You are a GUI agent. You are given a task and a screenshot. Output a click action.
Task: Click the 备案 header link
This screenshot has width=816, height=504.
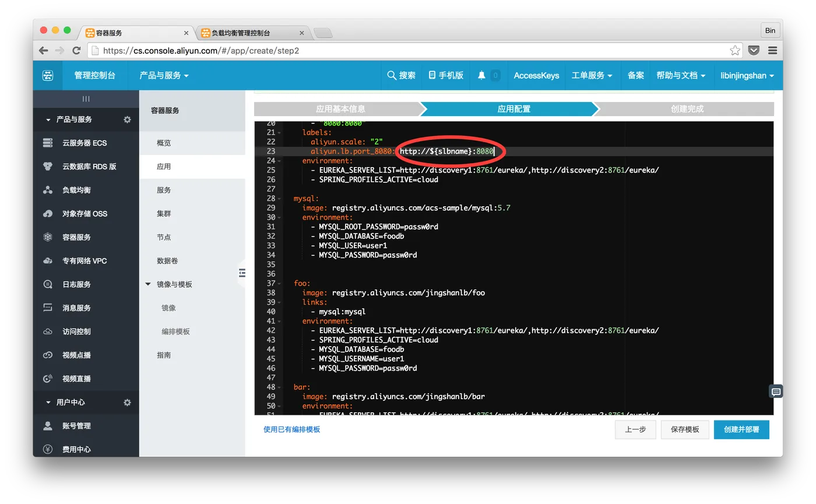(x=636, y=75)
